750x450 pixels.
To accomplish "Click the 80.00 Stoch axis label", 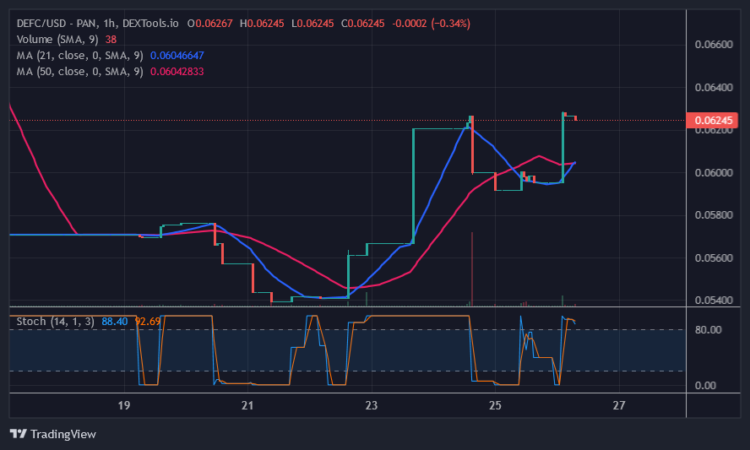I will click(708, 330).
